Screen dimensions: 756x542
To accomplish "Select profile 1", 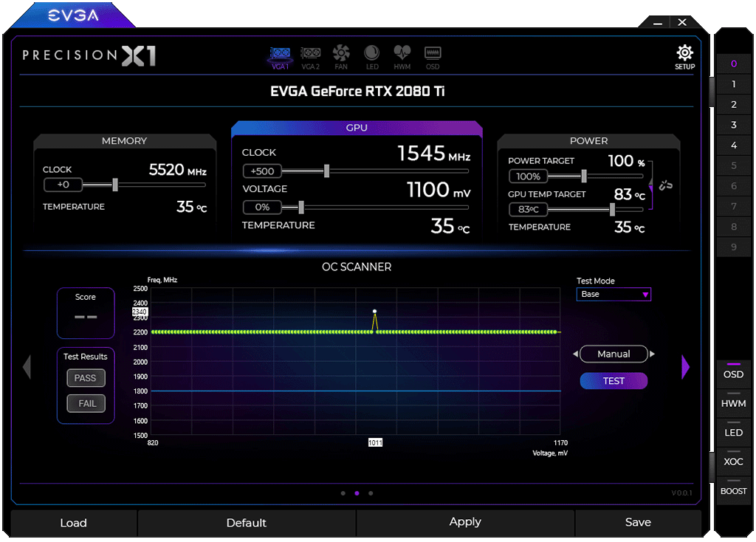I will [733, 84].
